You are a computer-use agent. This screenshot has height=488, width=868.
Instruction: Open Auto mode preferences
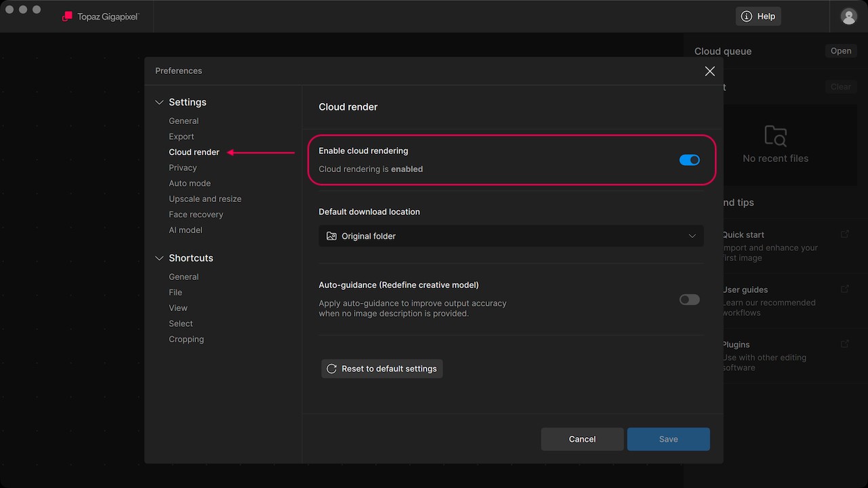click(190, 183)
